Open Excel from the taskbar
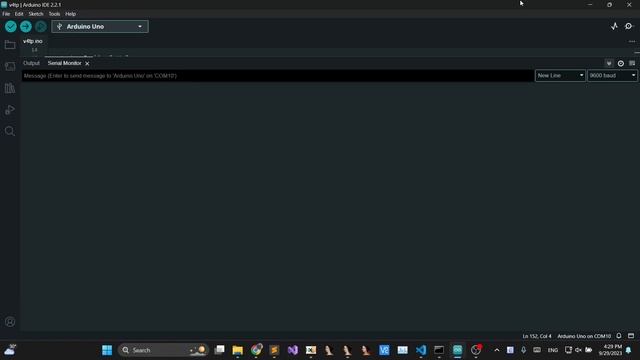640x360 pixels. pyautogui.click(x=311, y=350)
